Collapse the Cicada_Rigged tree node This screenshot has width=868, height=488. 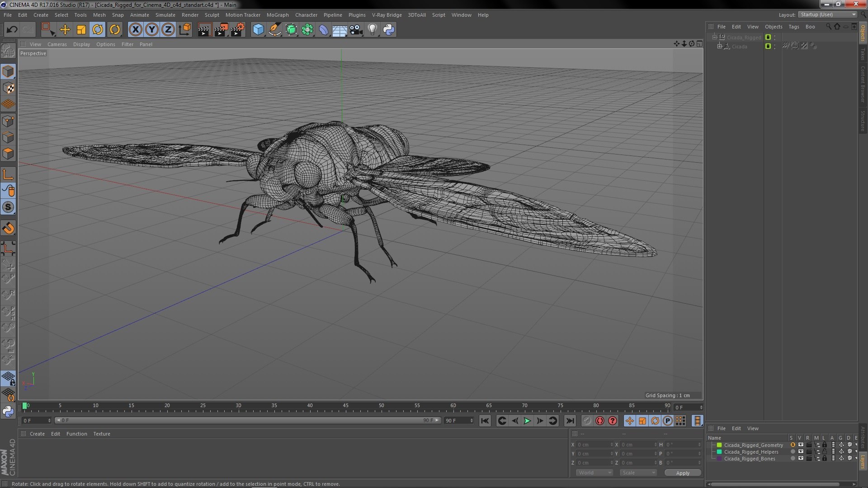pyautogui.click(x=715, y=38)
